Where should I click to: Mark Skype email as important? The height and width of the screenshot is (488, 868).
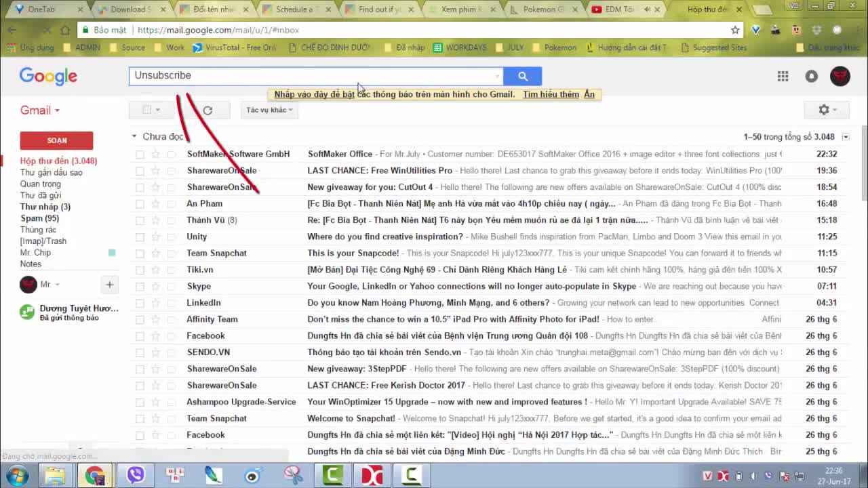tap(171, 286)
